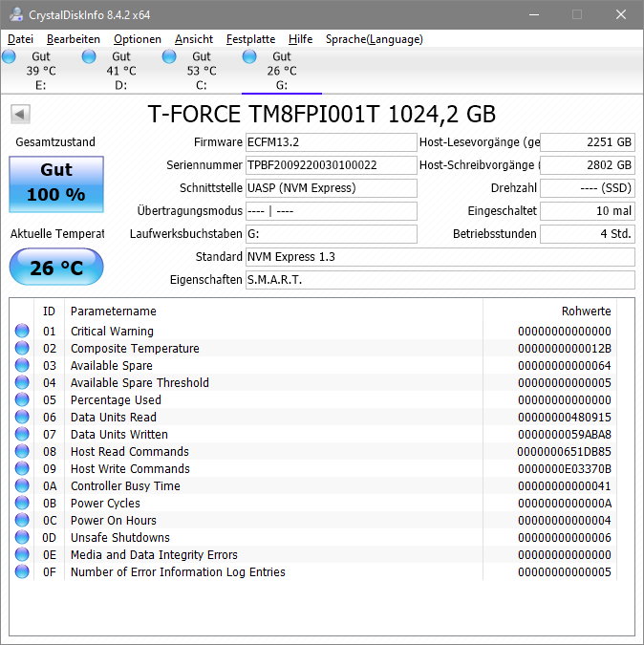
Task: Select the Data Units Written parameter name
Action: (x=119, y=435)
